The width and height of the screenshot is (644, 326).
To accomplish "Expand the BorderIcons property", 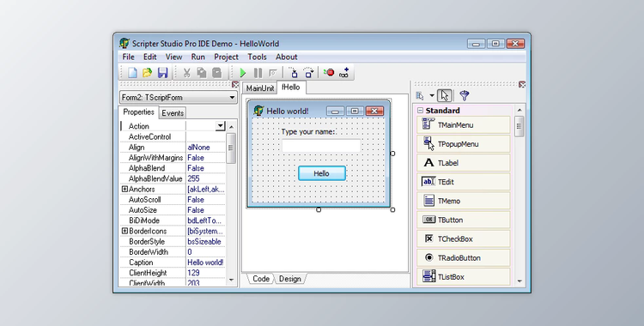I will click(125, 231).
